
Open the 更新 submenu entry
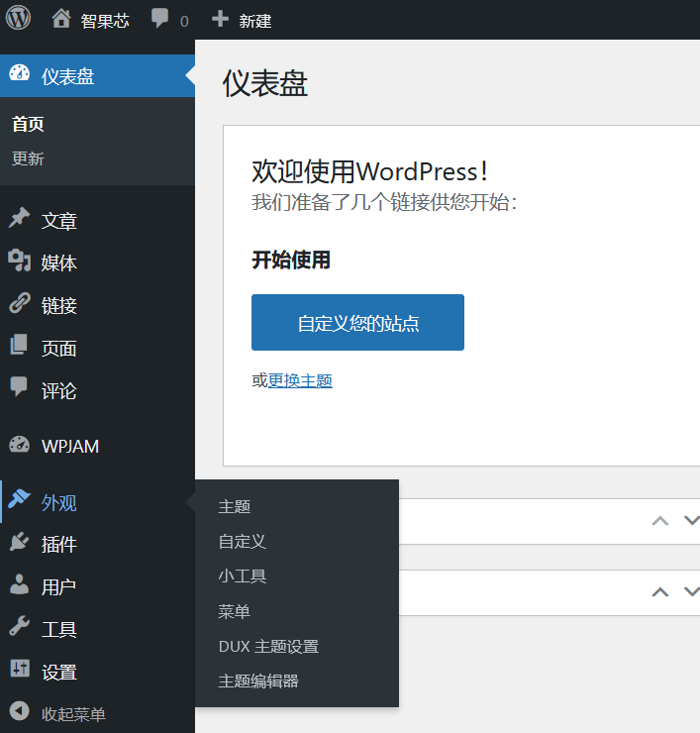tap(28, 158)
